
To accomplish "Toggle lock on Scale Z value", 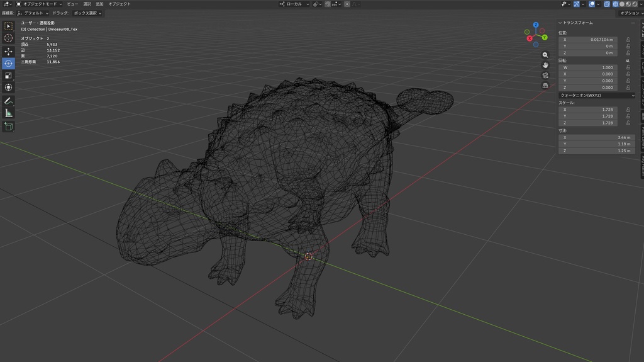I will (x=628, y=123).
